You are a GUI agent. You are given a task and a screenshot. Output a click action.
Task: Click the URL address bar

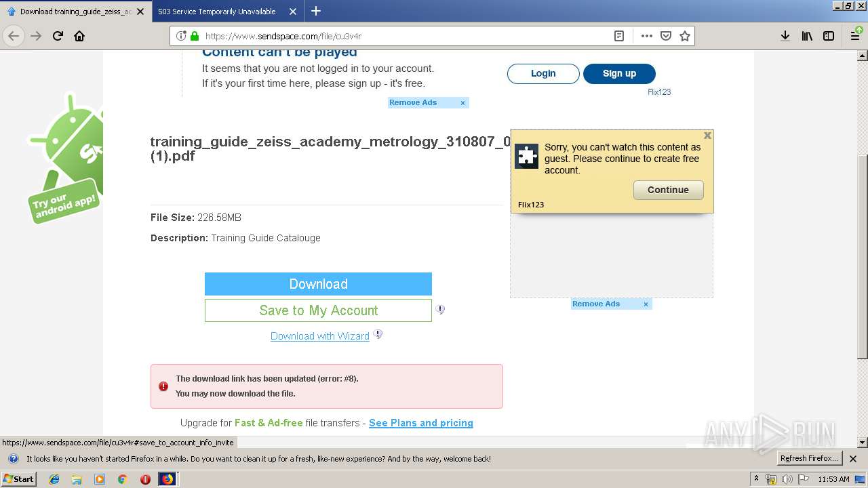[x=407, y=36]
